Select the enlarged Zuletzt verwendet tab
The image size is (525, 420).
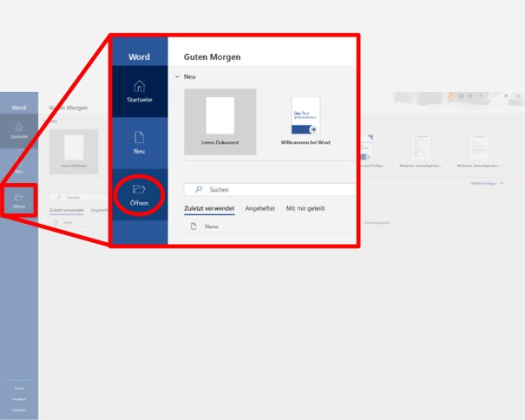tap(210, 208)
